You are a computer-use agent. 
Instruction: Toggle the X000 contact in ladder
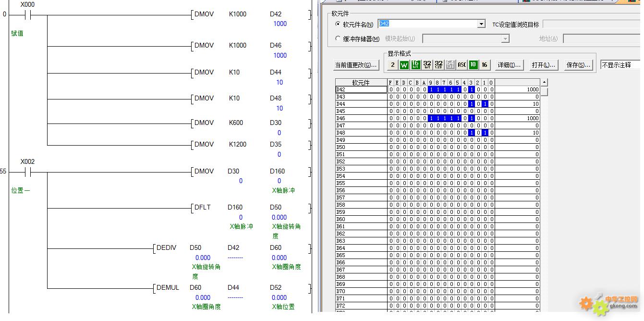pos(27,14)
